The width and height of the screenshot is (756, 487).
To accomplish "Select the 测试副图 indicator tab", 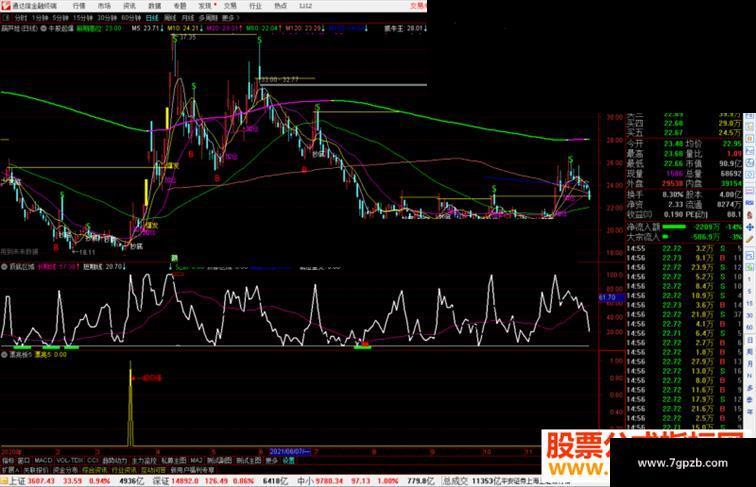I will pyautogui.click(x=219, y=461).
